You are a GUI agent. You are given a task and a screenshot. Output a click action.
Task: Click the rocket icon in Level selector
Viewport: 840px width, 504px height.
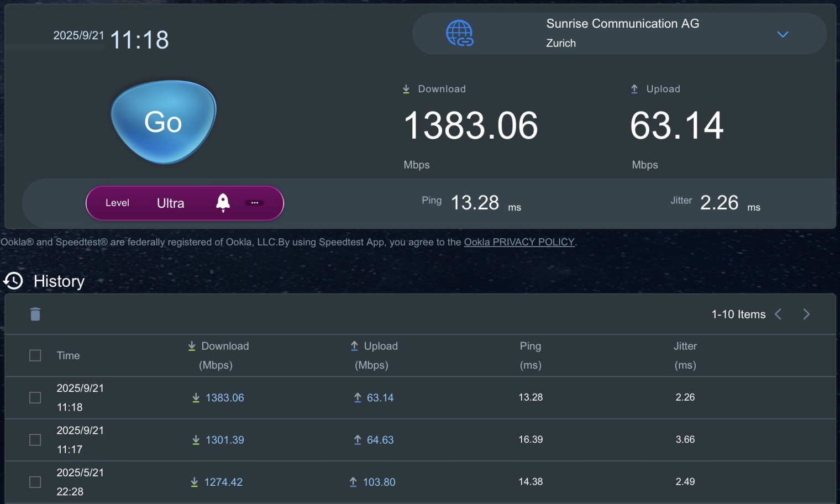pyautogui.click(x=223, y=203)
